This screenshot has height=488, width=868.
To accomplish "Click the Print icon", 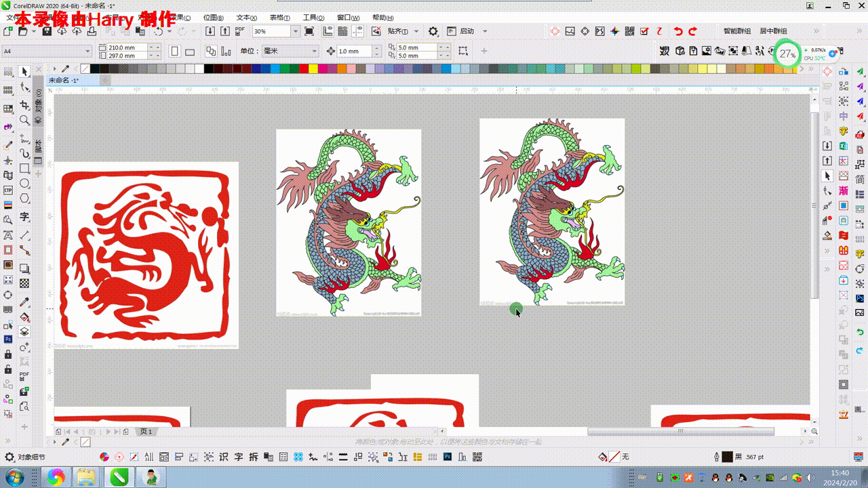I will click(90, 31).
